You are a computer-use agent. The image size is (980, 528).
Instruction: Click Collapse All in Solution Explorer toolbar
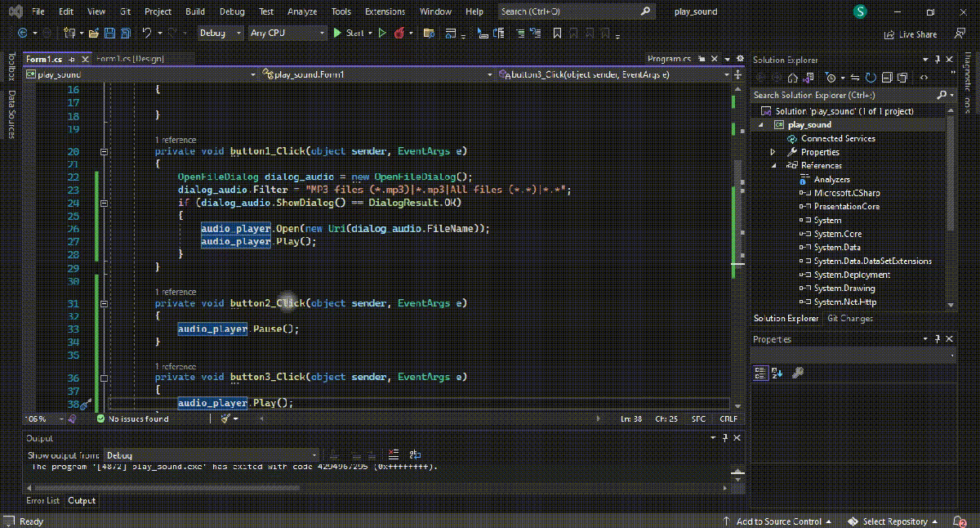888,78
